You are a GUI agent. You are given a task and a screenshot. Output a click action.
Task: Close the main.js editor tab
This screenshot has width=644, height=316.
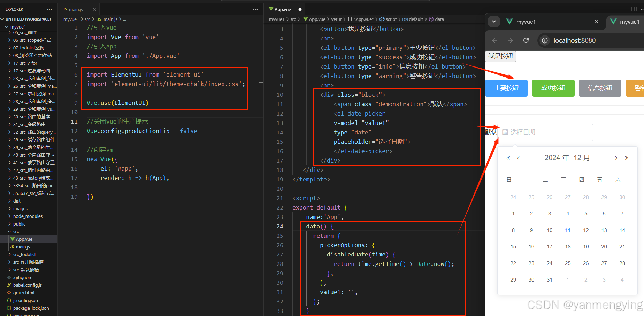(x=94, y=9)
